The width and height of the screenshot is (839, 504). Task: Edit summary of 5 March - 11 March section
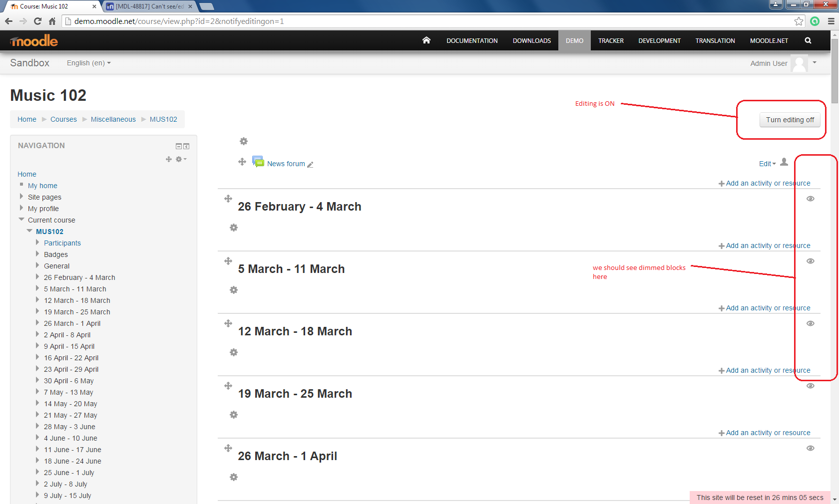pos(234,290)
